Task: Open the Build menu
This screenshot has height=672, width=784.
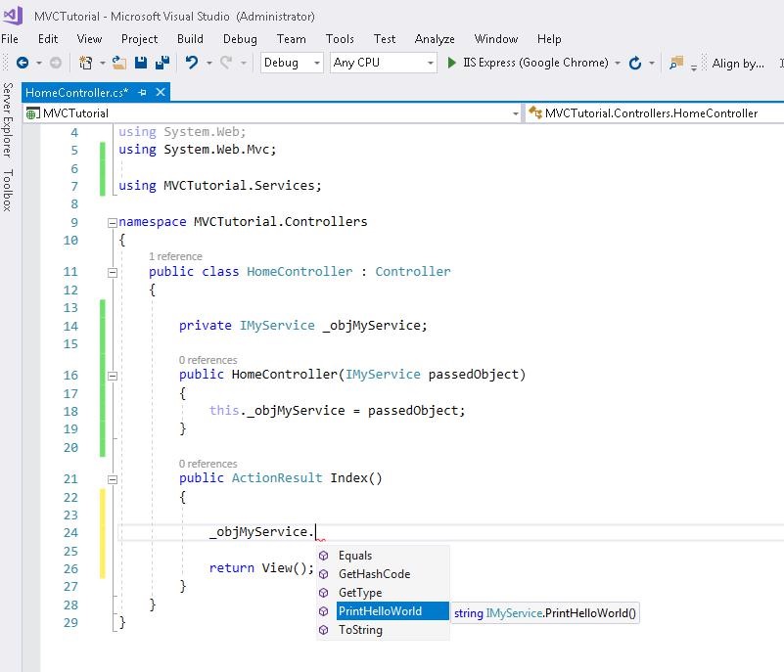Action: tap(190, 39)
